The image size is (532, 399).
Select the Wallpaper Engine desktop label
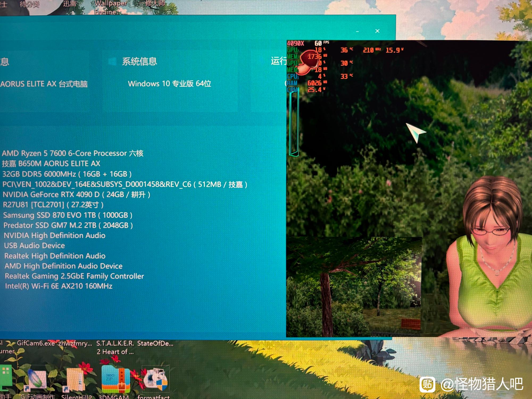111,7
